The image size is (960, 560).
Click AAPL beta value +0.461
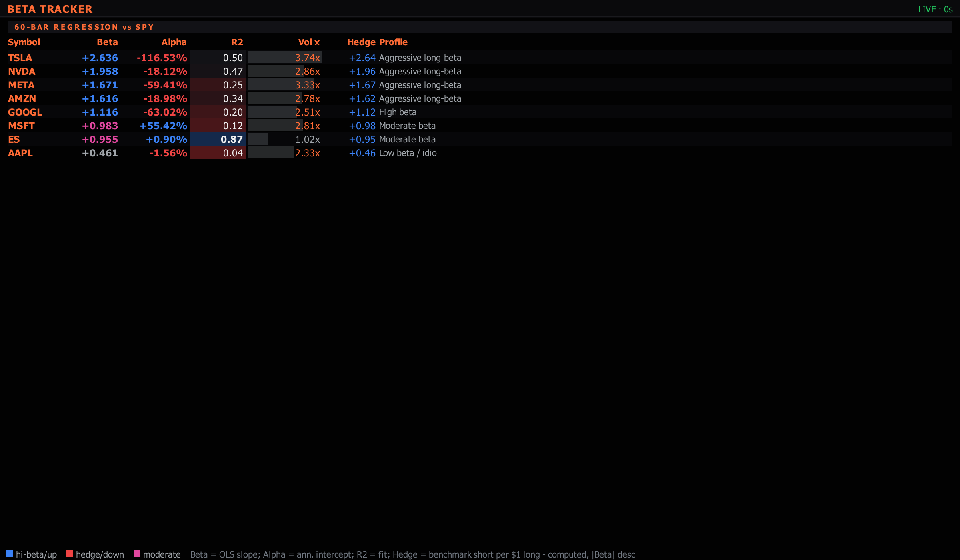click(100, 153)
